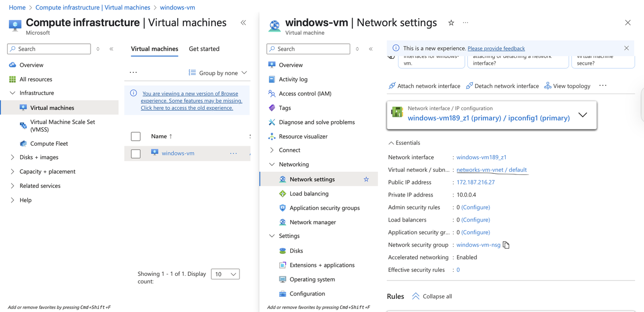
Task: Expand Disks + images section
Action: (13, 157)
